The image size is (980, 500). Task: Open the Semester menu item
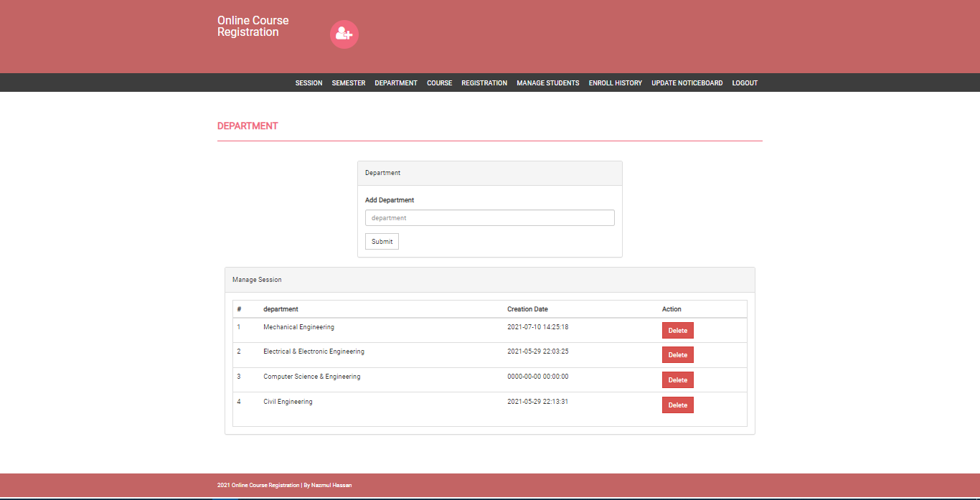click(x=349, y=83)
